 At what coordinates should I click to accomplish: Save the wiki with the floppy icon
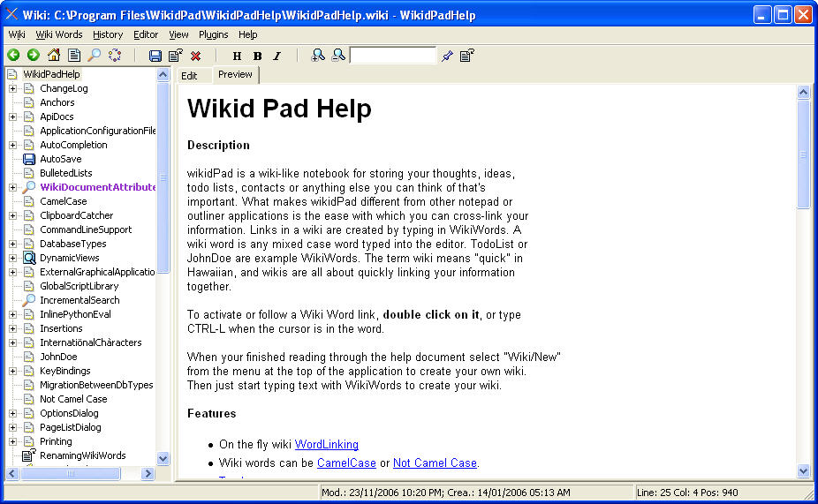pos(155,56)
